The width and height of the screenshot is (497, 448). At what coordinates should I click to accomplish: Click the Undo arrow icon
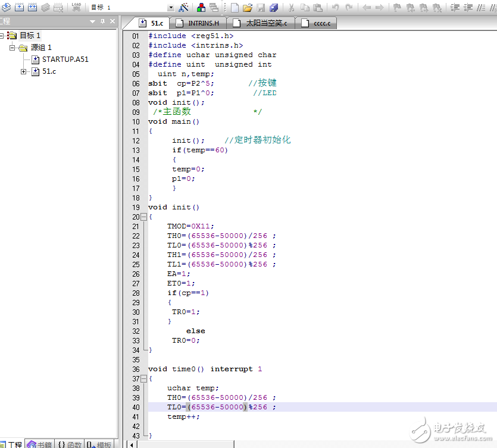pyautogui.click(x=336, y=8)
